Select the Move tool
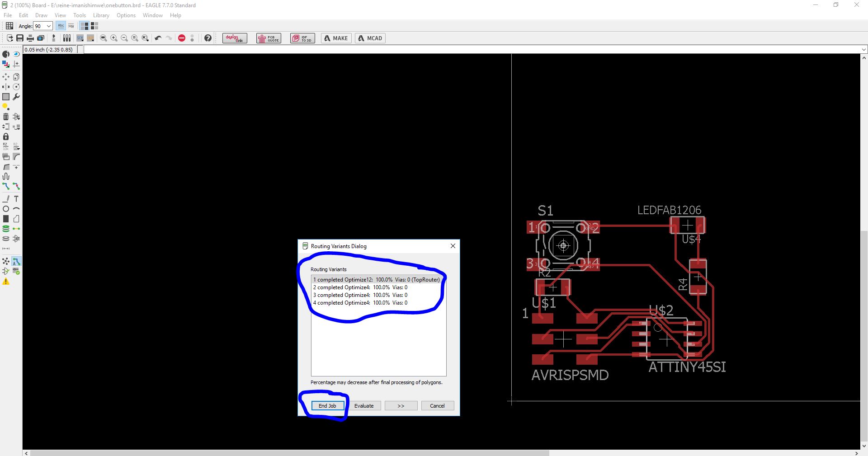868x456 pixels. coord(6,77)
